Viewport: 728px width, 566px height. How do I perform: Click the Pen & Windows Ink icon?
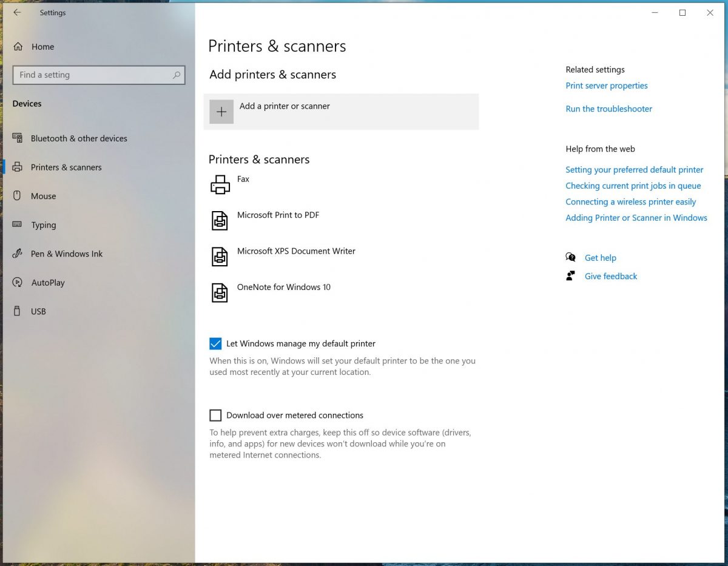18,254
